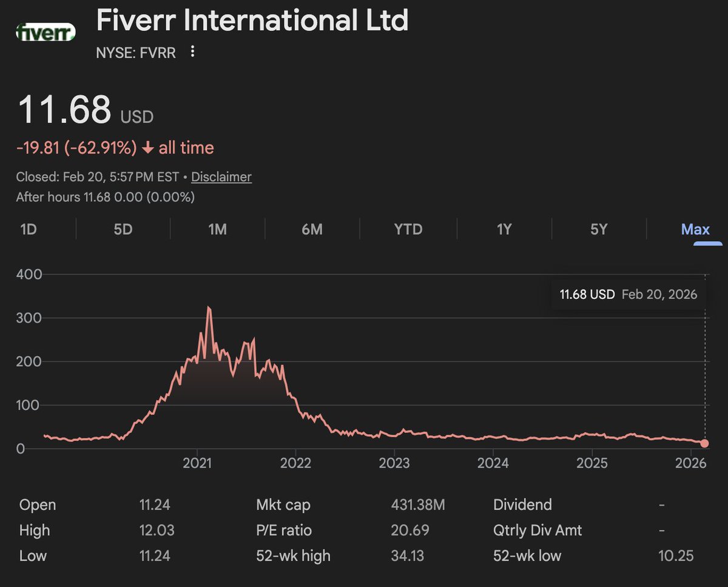The image size is (728, 587).
Task: Click the Fiverr International Ltd title
Action: 252,21
